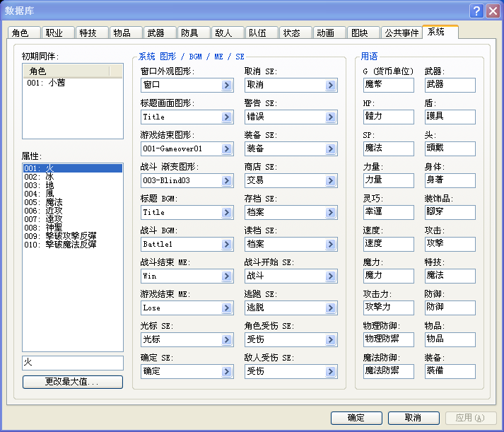Image resolution: width=504 pixels, height=432 pixels.
Task: Select element 005: 魔法
Action: click(73, 202)
